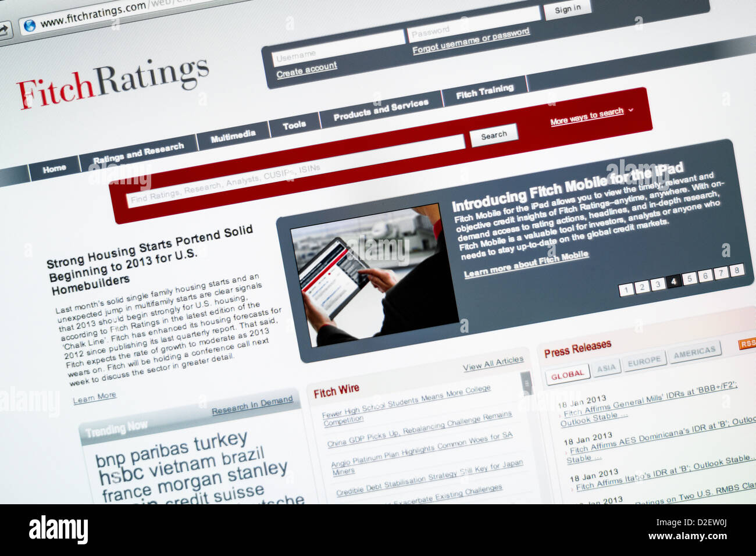Click trending term credit suisse
Image resolution: width=756 pixels, height=556 pixels.
click(x=215, y=495)
